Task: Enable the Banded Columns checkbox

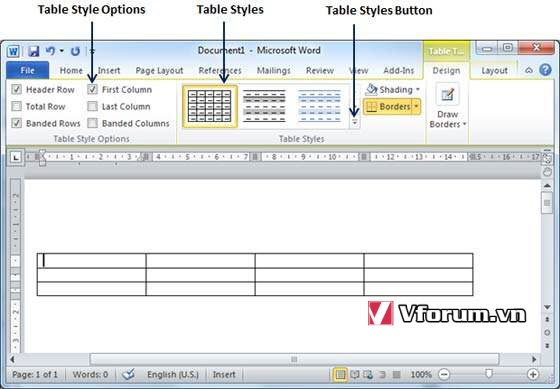Action: pos(92,123)
